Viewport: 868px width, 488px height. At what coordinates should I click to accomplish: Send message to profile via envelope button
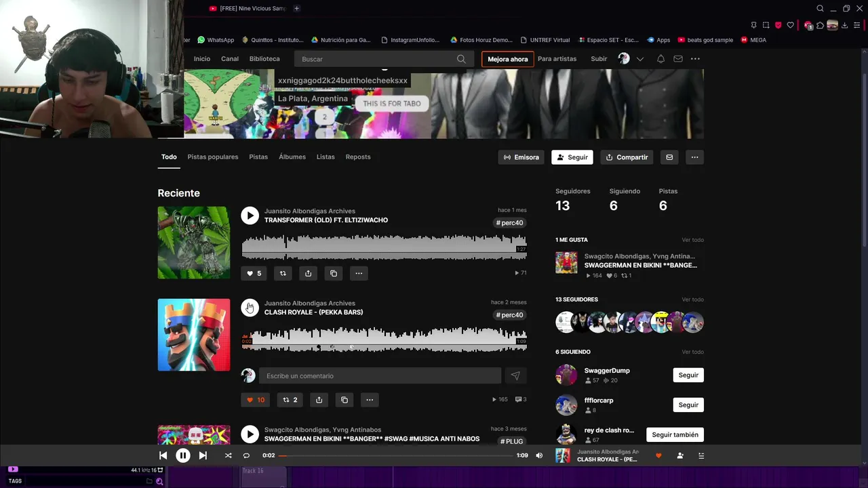coord(669,157)
